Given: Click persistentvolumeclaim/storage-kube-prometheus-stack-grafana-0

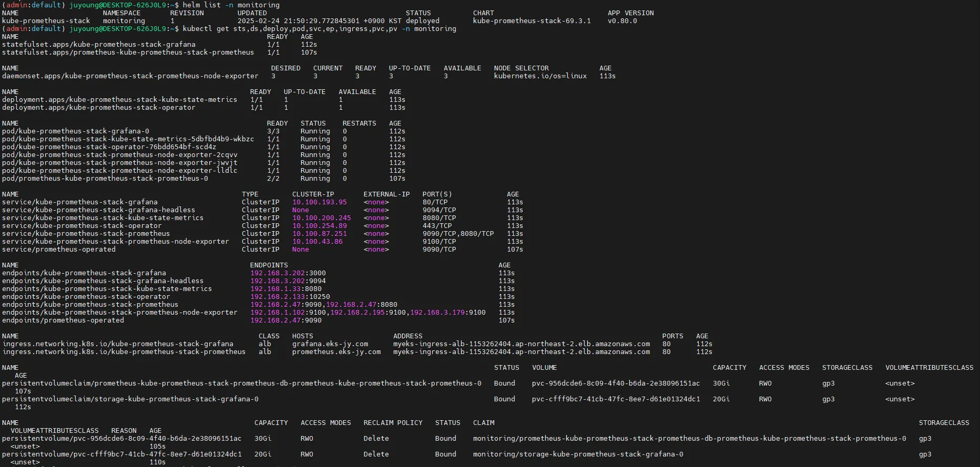Looking at the screenshot, I should (130, 399).
